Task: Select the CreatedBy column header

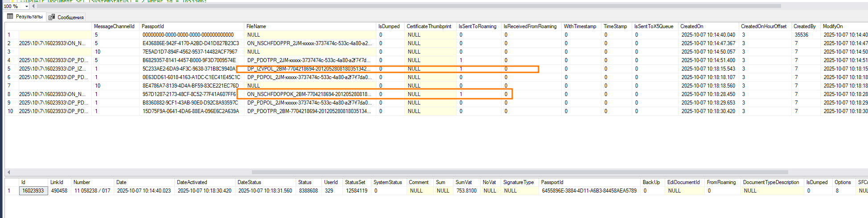Action: point(806,26)
